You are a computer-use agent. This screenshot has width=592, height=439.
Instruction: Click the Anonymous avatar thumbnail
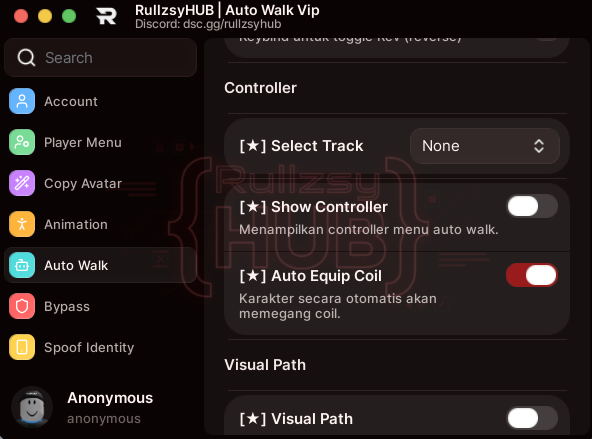[32, 407]
